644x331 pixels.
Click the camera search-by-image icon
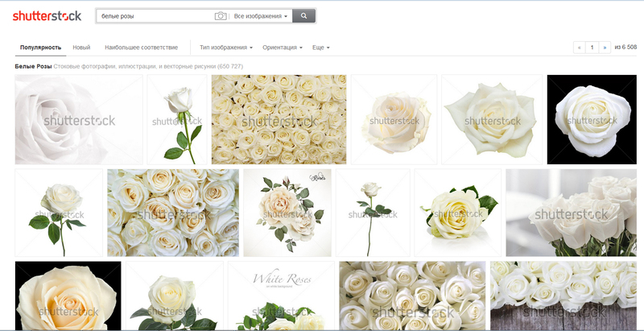[220, 16]
